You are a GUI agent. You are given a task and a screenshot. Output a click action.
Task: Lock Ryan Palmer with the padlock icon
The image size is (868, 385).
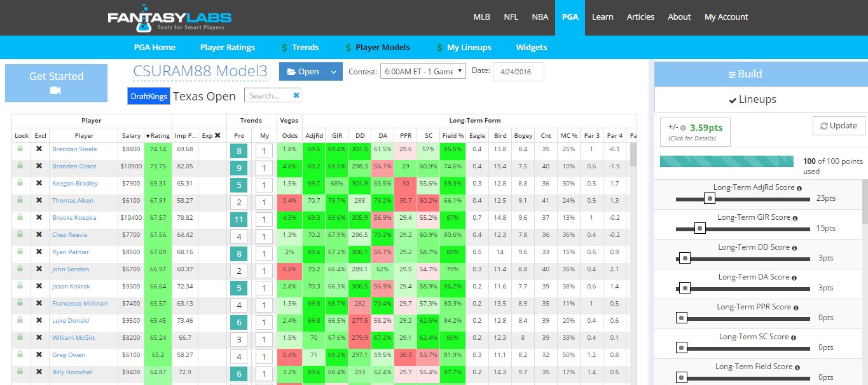pyautogui.click(x=20, y=252)
